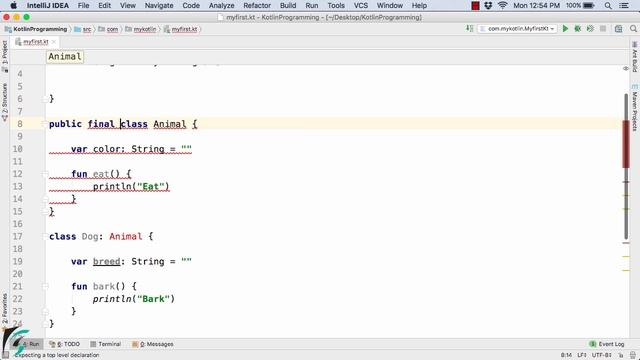Open the Tools menu

[x=336, y=5]
